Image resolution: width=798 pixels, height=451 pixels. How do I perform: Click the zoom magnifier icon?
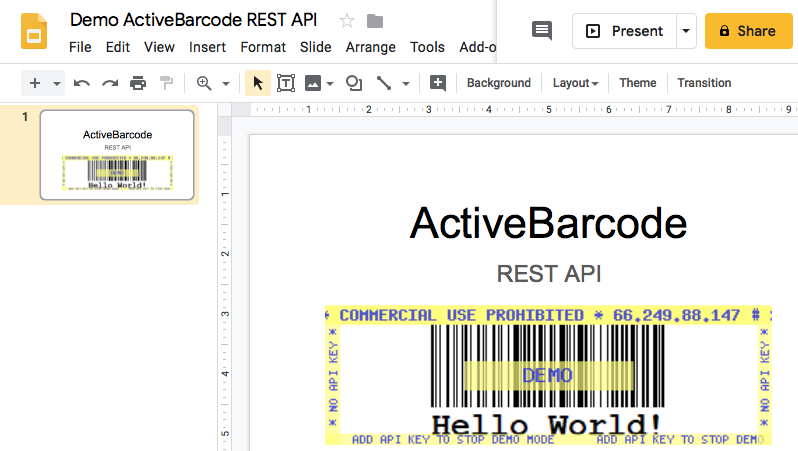coord(204,83)
